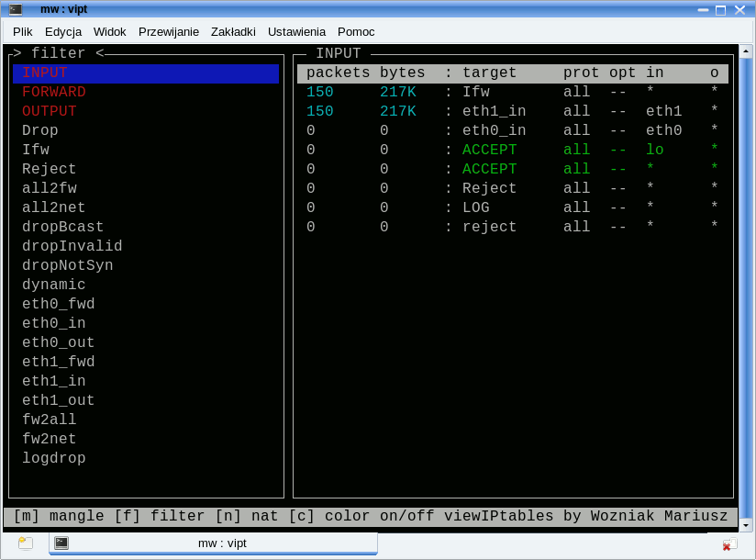Click the new tab icon in tab bar
The width and height of the screenshot is (756, 560).
pyautogui.click(x=26, y=543)
